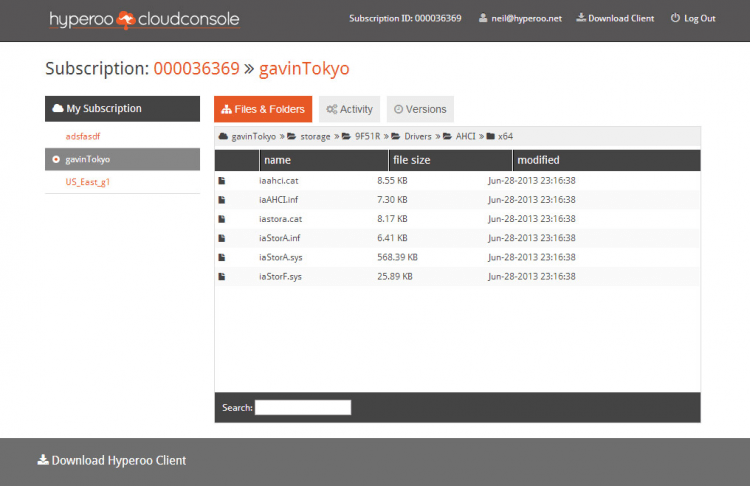
Task: Click the hyperoo cloudconsole logo
Action: click(144, 20)
